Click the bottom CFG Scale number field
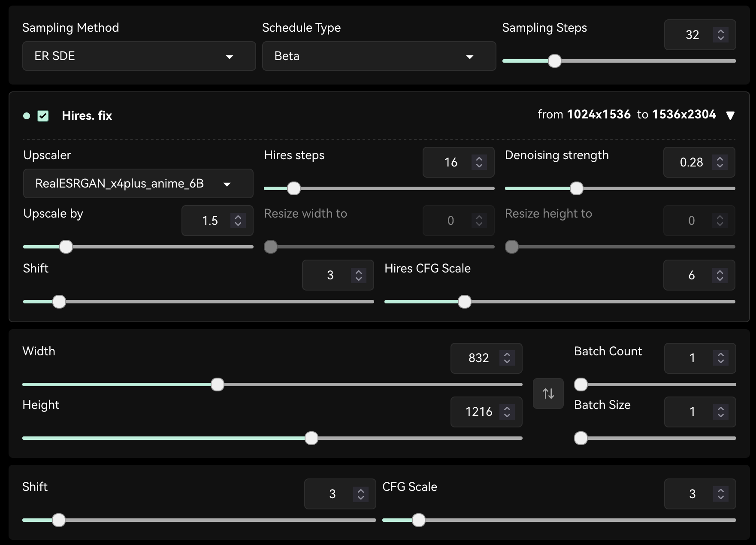This screenshot has height=545, width=756. 700,494
